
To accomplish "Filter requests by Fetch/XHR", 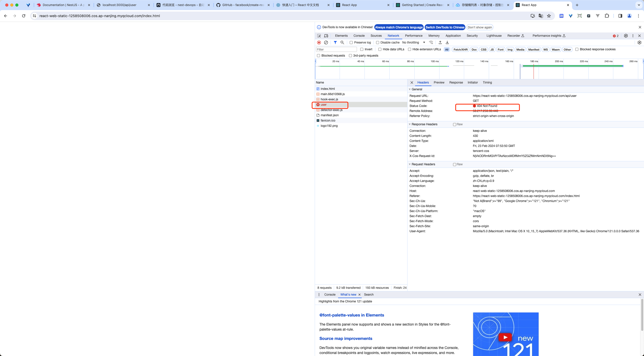I will (x=460, y=50).
